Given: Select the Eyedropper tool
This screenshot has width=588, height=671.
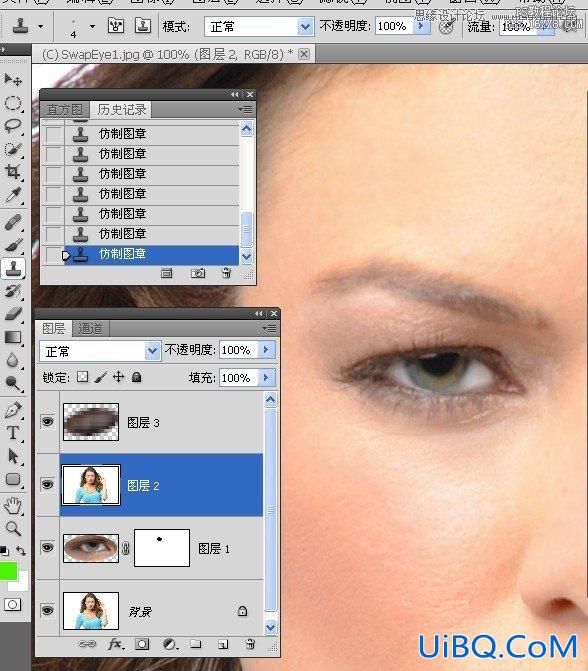Looking at the screenshot, I should click(12, 195).
